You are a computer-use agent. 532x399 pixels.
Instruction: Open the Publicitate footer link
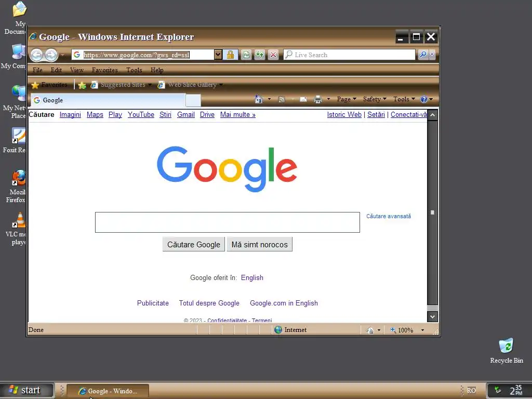pos(153,303)
